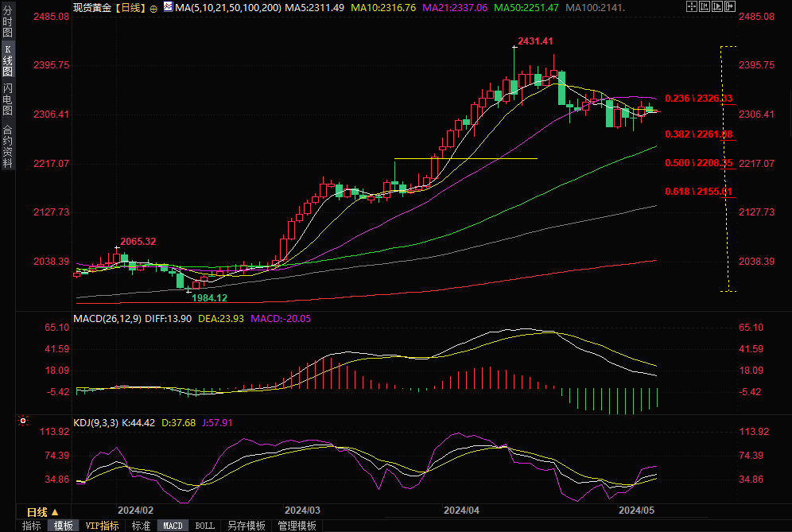Click the 2065.32 price marker
The image size is (792, 532).
coord(138,242)
